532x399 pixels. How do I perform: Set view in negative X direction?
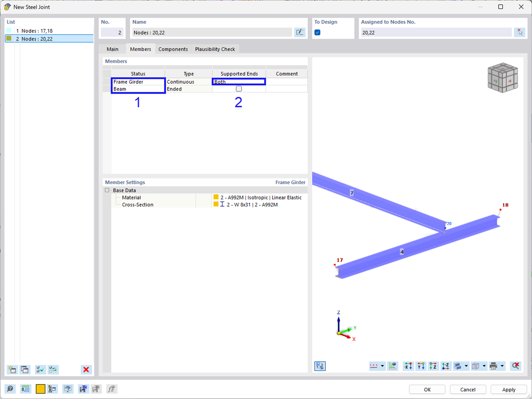(408, 366)
